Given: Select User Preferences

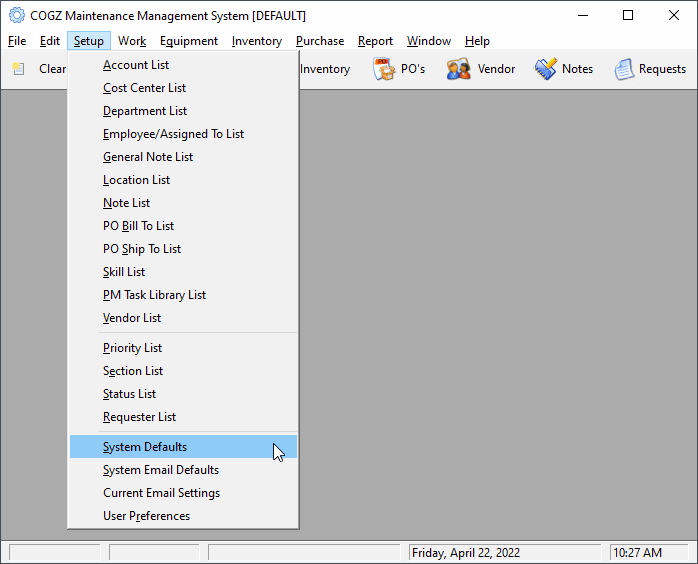Looking at the screenshot, I should coord(183,516).
